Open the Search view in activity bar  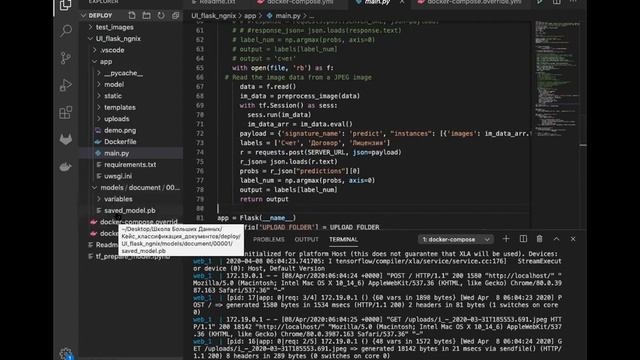pyautogui.click(x=66, y=31)
